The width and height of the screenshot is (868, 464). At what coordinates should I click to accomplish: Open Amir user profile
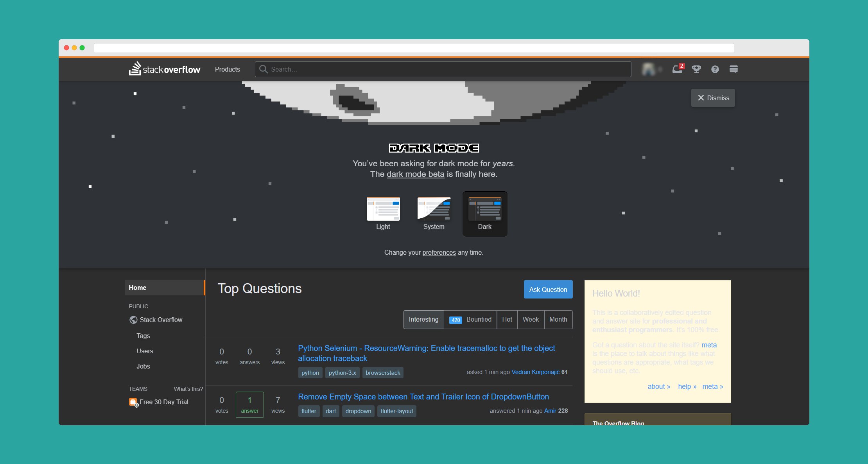[550, 411]
